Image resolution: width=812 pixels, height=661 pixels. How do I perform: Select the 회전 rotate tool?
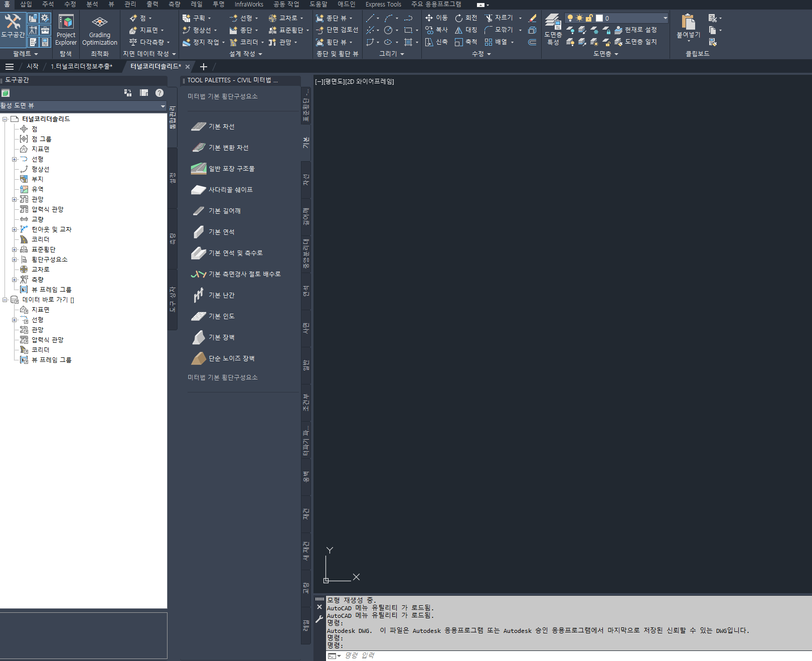466,18
